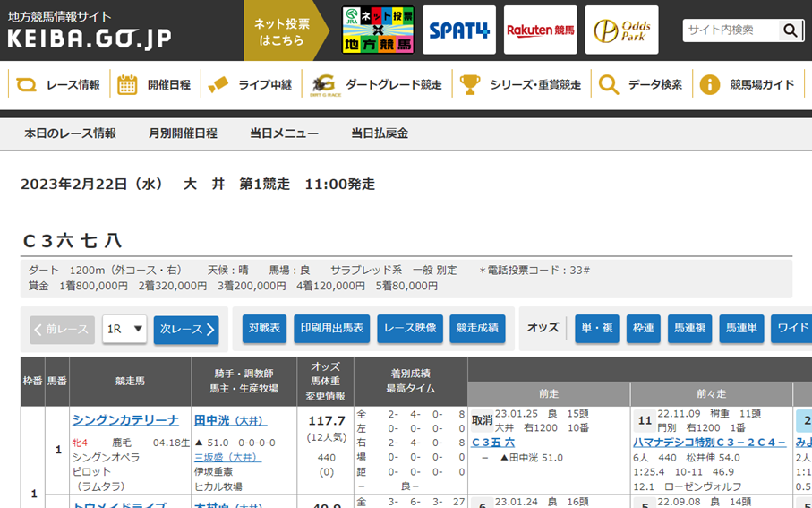This screenshot has height=508, width=812.
Task: Select the 単・複 odds button
Action: (x=597, y=329)
